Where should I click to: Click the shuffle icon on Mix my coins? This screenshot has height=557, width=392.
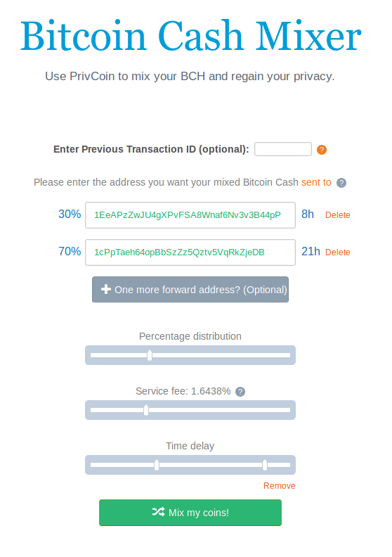pyautogui.click(x=158, y=511)
